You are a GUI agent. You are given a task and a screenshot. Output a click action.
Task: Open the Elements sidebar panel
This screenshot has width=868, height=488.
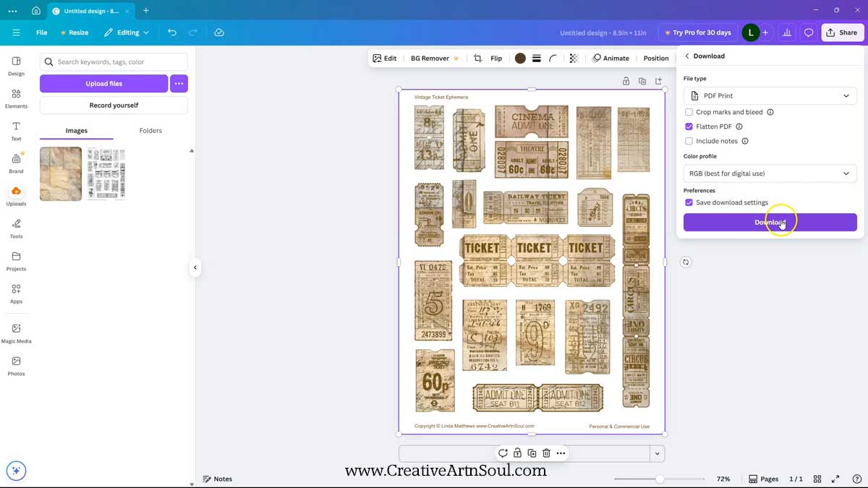(16, 98)
